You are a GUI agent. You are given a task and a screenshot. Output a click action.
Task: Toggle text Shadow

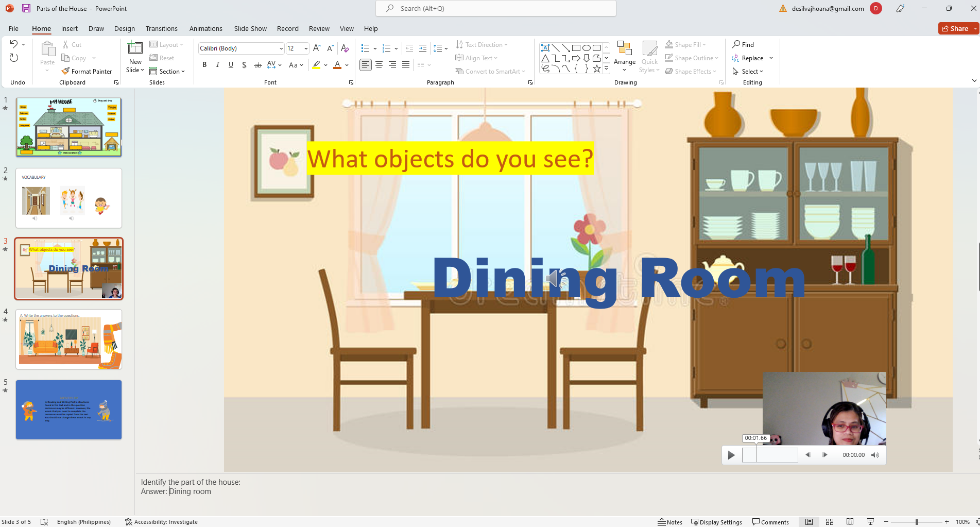tap(244, 64)
